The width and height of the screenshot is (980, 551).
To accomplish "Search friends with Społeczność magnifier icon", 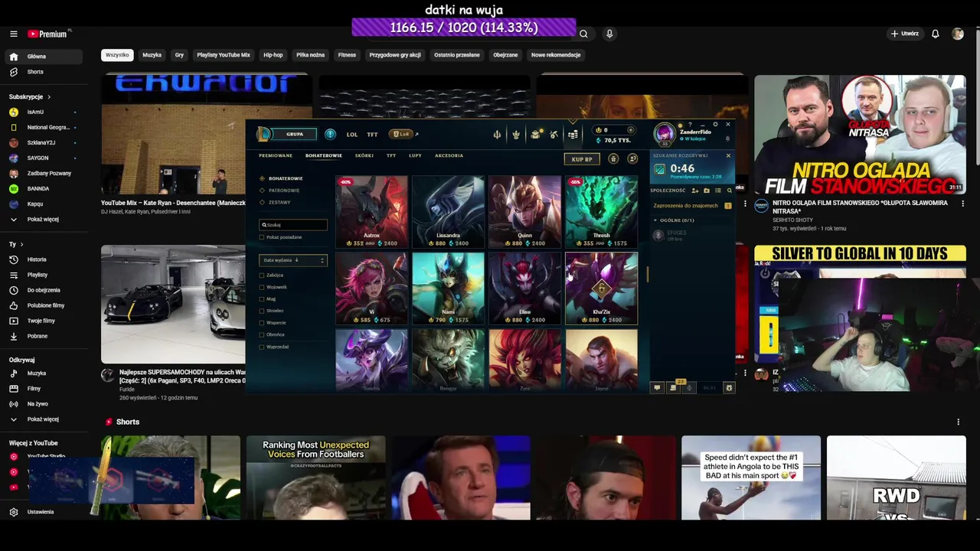I will point(730,190).
